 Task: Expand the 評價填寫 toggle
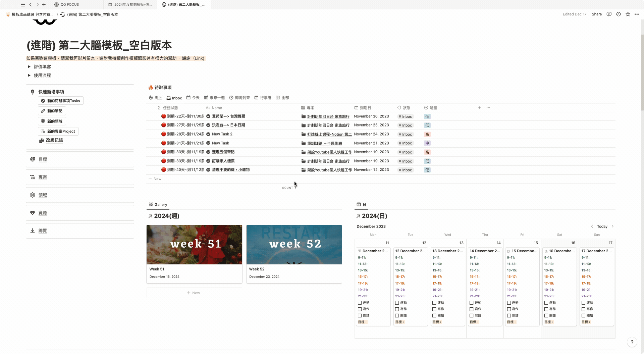tap(29, 67)
